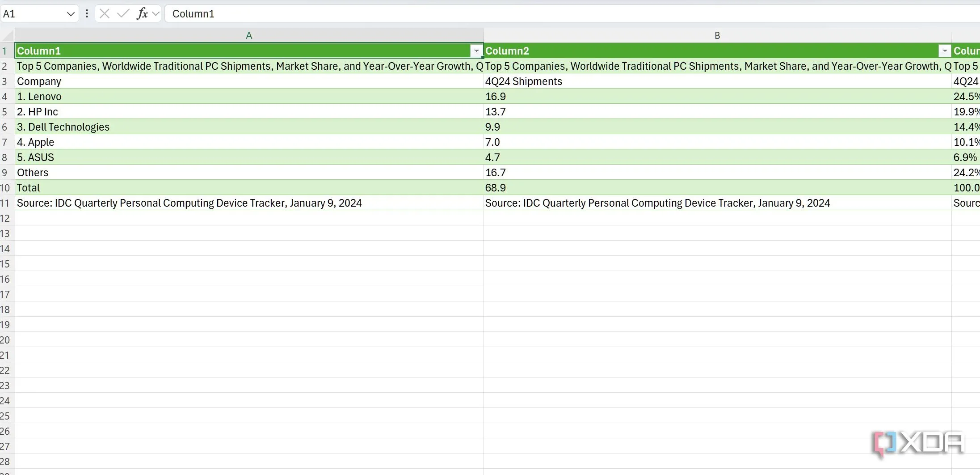Image resolution: width=980 pixels, height=475 pixels.
Task: Open the Column2 filter dropdown
Action: point(944,51)
